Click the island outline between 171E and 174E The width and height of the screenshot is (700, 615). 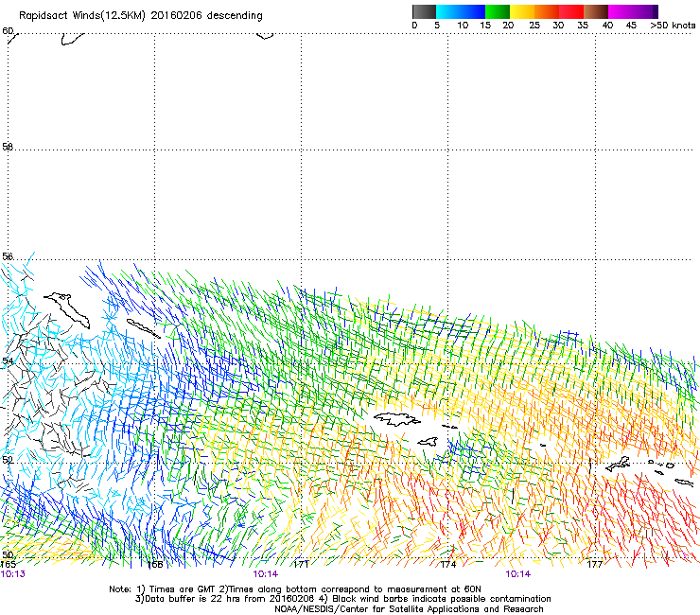[x=397, y=419]
